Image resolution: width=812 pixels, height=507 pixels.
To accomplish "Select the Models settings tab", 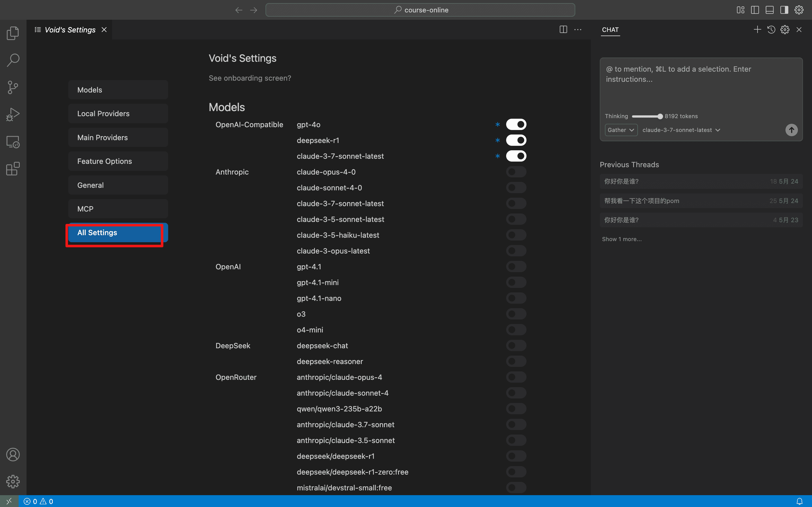I will point(118,90).
